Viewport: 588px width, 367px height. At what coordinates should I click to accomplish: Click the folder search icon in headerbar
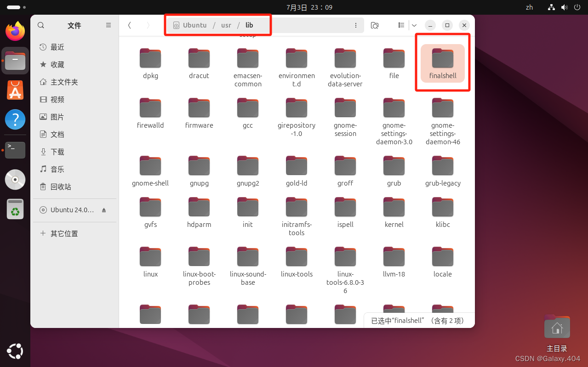pyautogui.click(x=374, y=25)
